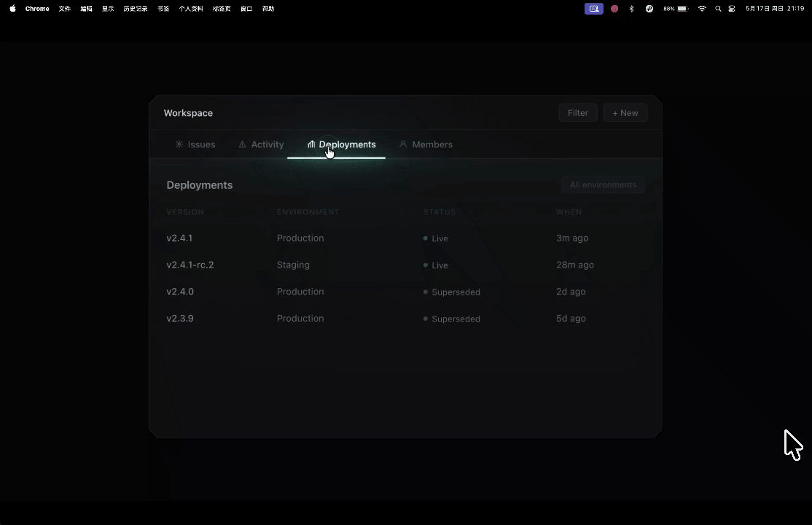Open Control Center icon
812x525 pixels.
[x=732, y=8]
